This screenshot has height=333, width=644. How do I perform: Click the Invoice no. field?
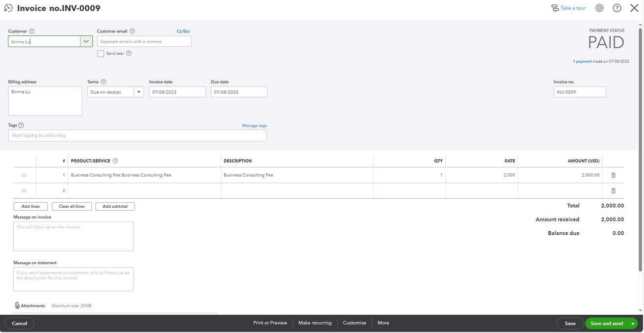point(580,92)
